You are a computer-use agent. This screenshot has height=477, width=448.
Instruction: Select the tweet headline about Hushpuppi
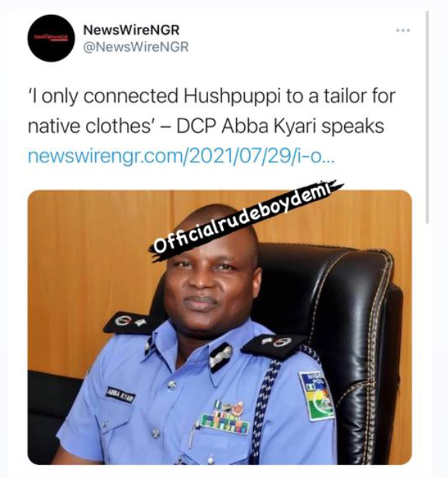211,111
